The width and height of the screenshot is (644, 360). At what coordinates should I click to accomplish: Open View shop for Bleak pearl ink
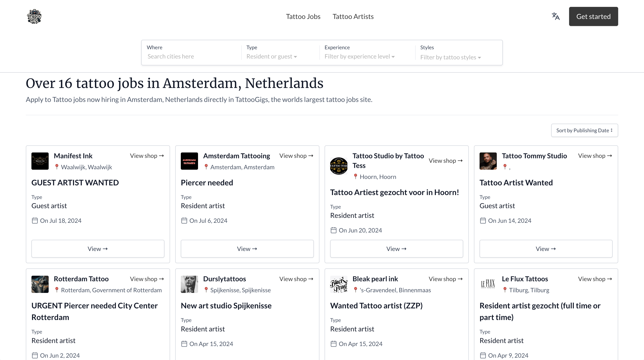tap(446, 279)
